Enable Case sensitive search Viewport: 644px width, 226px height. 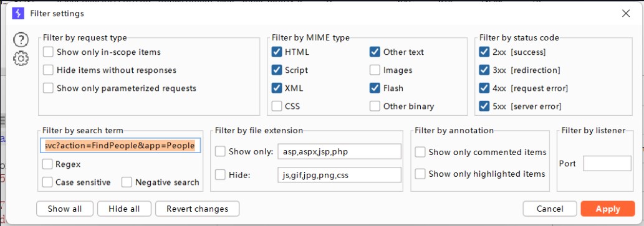click(47, 182)
